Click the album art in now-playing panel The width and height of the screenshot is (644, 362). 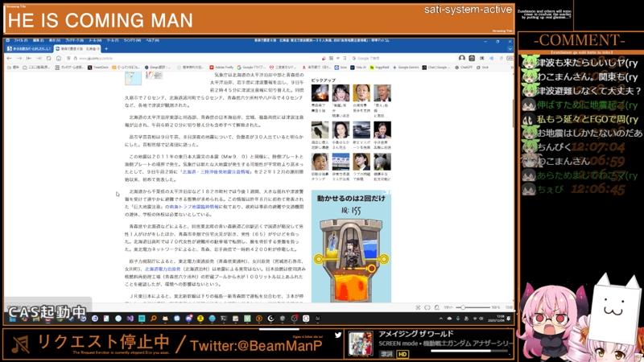361,343
